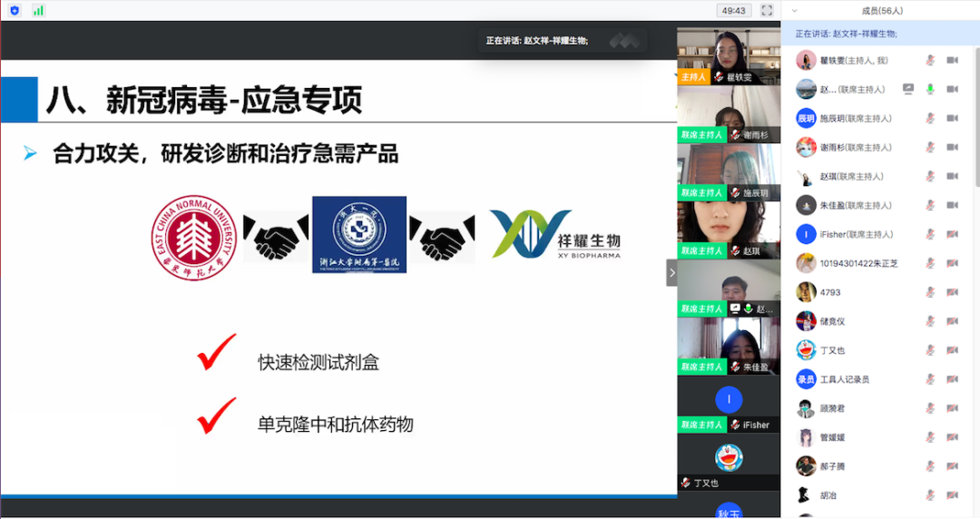Toggle 赵琪 muted microphone icon

point(930,176)
